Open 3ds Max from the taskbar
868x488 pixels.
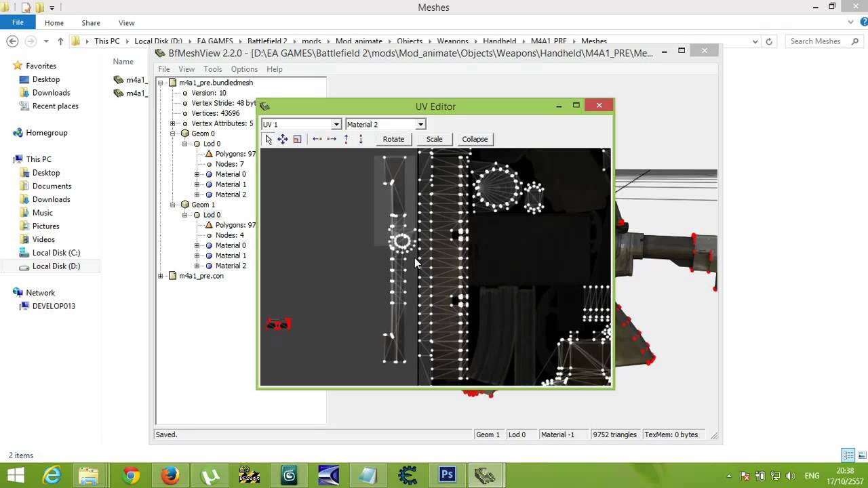[x=290, y=476]
